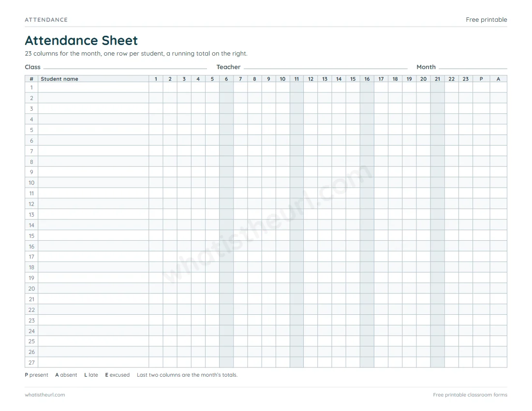
Task: Click the subtitle '23 columns for the month'
Action: 62,54
